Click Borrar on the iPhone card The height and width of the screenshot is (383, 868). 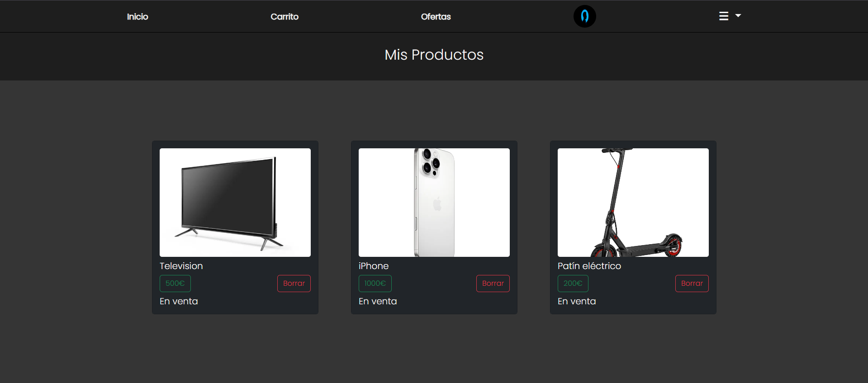coord(493,284)
